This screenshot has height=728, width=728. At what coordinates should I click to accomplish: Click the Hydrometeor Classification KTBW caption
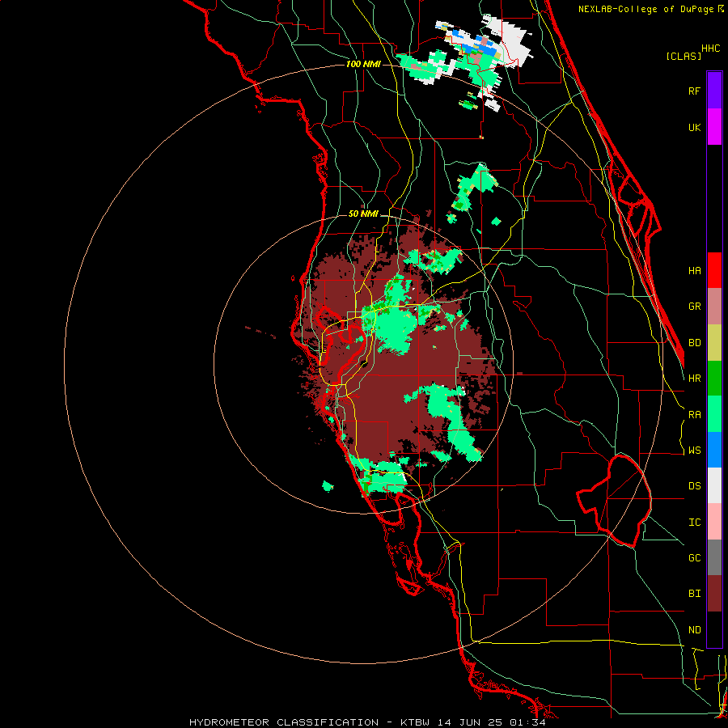click(367, 722)
